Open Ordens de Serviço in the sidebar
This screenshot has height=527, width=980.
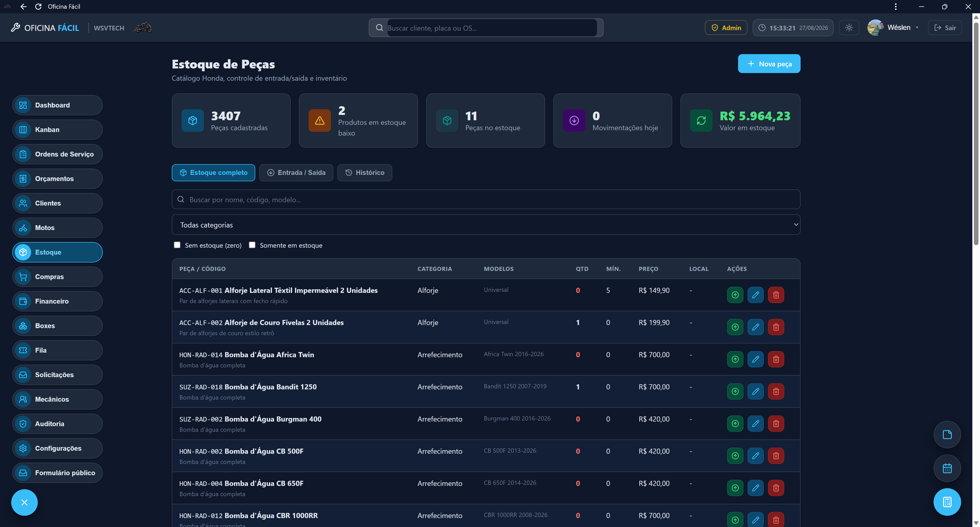[57, 154]
